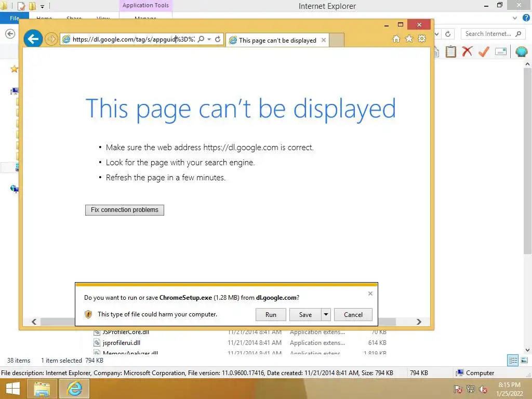Click the Rename icon in Explorer toolbar
The width and height of the screenshot is (532, 399).
tap(501, 51)
